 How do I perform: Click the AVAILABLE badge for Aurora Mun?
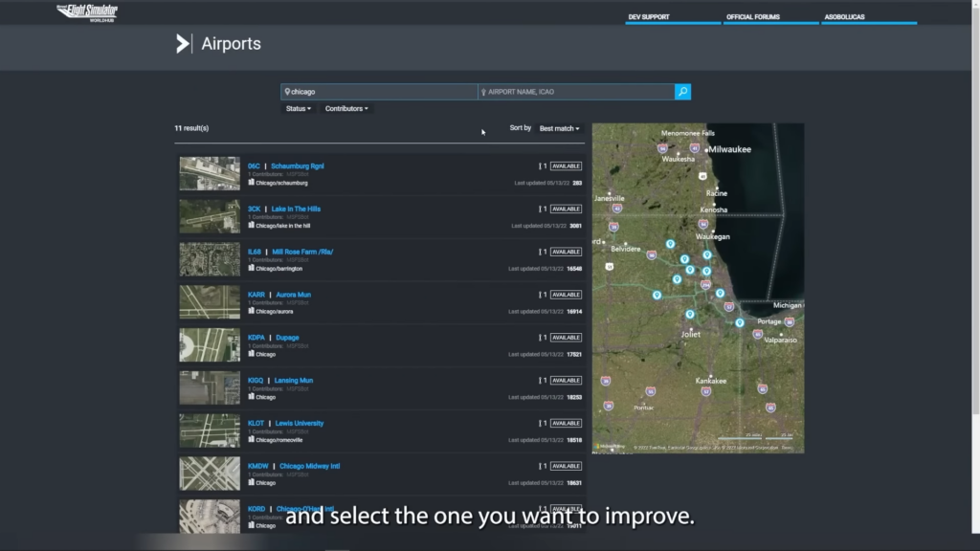(567, 295)
